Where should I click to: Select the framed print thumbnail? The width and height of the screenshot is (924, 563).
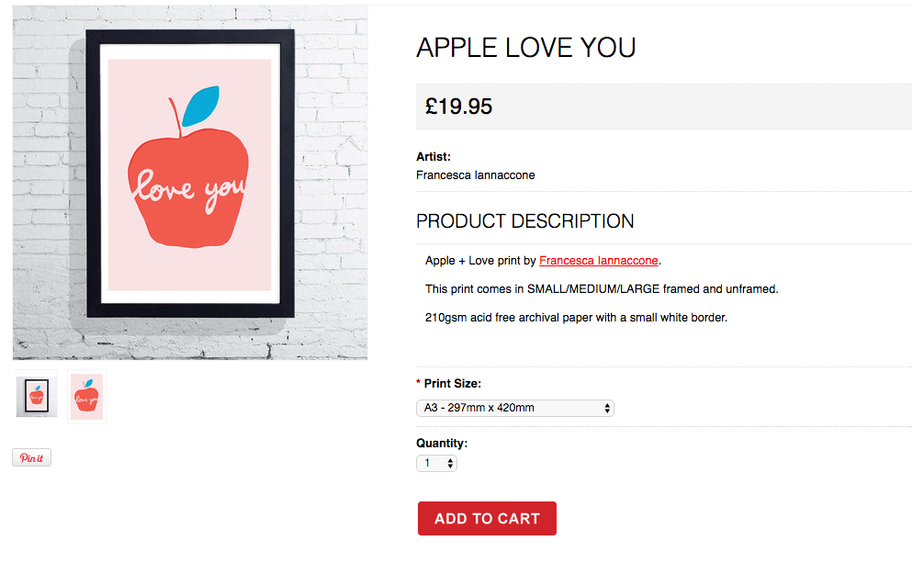[36, 396]
